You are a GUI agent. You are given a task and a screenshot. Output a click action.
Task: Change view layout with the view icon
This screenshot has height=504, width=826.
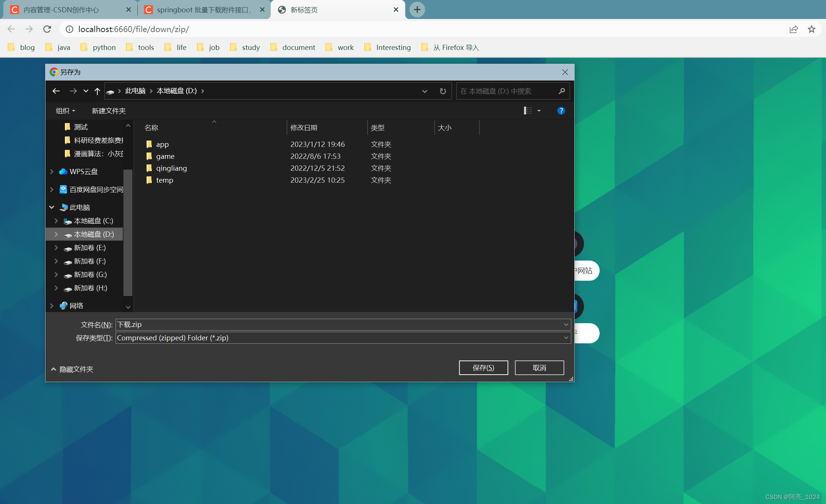(x=528, y=111)
